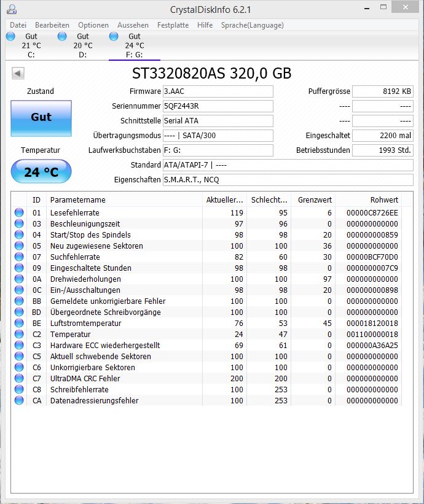Click the blue Gut health status button
The image size is (424, 504).
[x=41, y=118]
